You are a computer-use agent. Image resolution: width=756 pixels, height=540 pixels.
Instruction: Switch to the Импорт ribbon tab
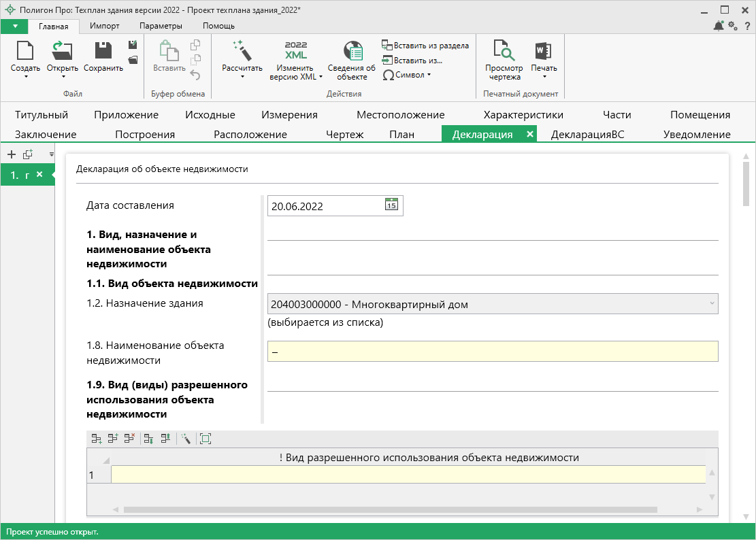pyautogui.click(x=104, y=26)
